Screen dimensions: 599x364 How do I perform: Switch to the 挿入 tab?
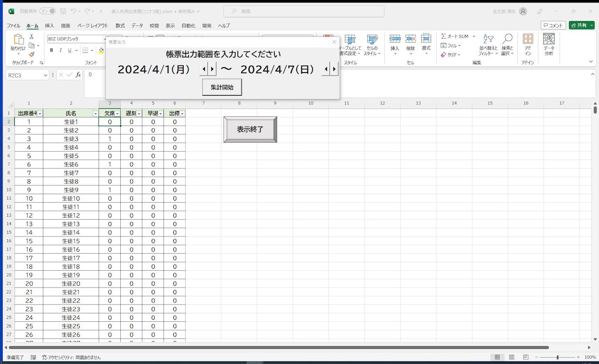tap(50, 26)
